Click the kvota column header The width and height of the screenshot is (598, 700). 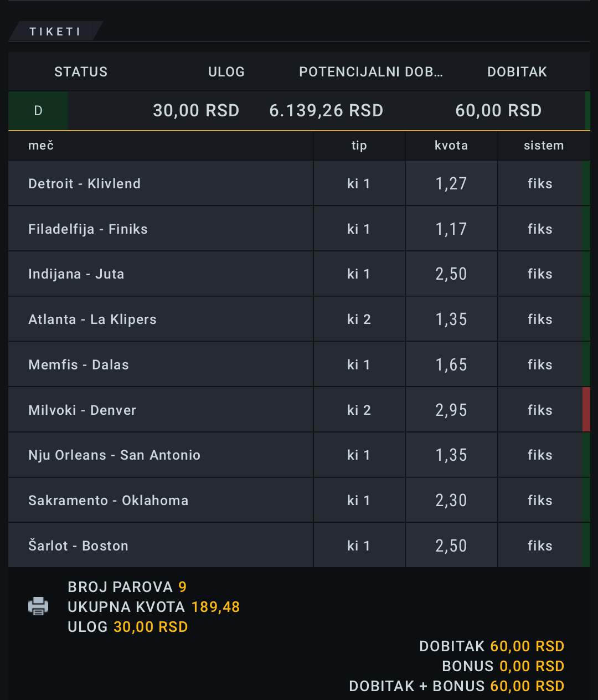(451, 146)
